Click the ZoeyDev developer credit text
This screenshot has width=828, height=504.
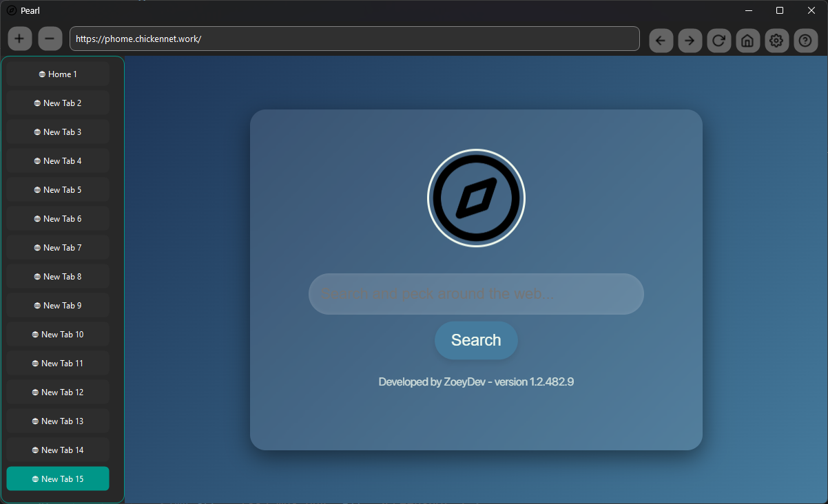pyautogui.click(x=476, y=381)
